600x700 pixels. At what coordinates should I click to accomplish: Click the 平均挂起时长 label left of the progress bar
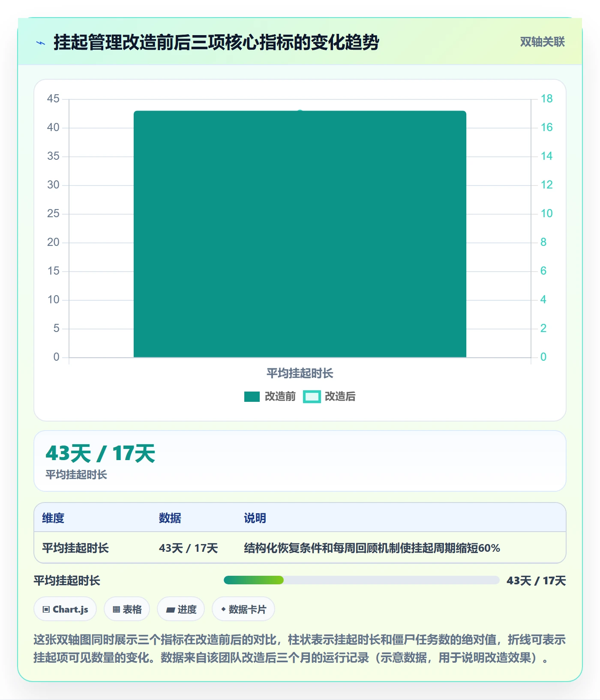point(67,580)
